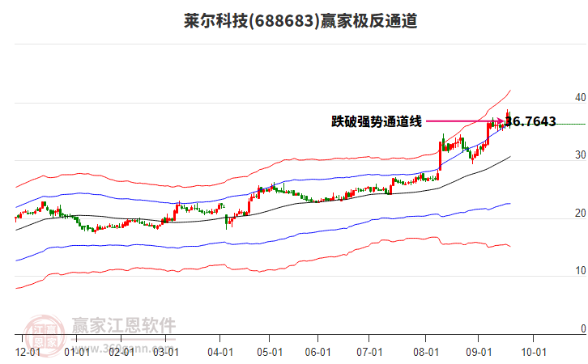Click the price value 36.7643
The width and height of the screenshot is (588, 364).
530,121
